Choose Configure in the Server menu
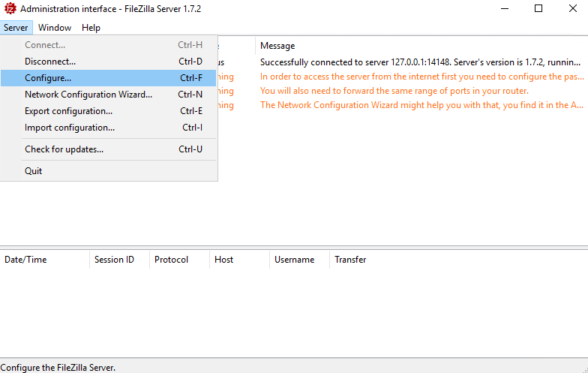This screenshot has height=373, width=588. pyautogui.click(x=48, y=77)
